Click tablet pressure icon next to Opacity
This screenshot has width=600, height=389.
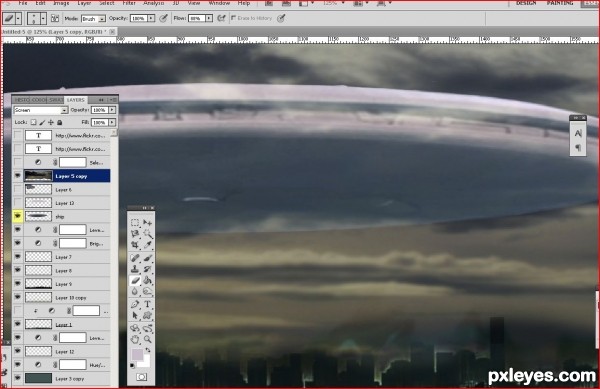[163, 18]
